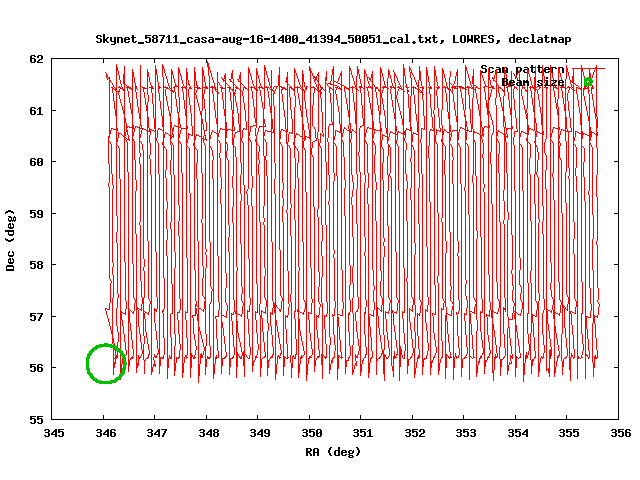640x480 pixels.
Task: Select the Beam size legend label
Action: [533, 82]
